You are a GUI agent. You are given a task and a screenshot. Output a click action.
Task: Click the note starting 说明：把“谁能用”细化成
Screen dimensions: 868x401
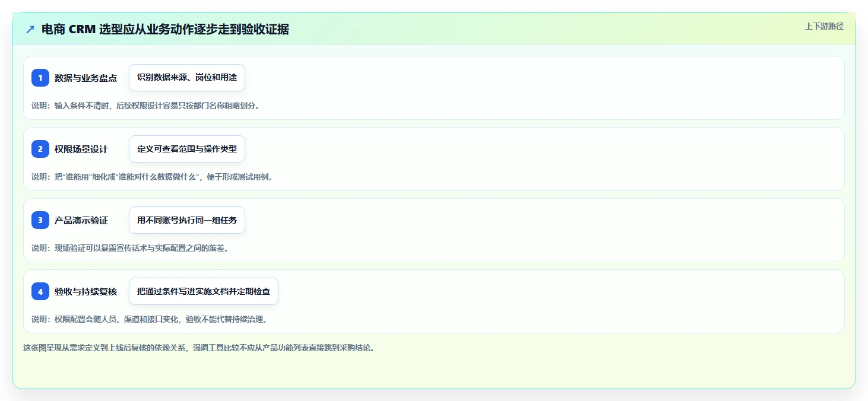pos(152,177)
